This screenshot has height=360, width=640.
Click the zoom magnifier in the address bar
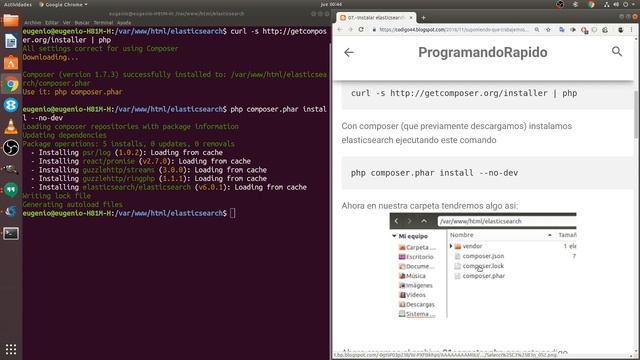[537, 30]
